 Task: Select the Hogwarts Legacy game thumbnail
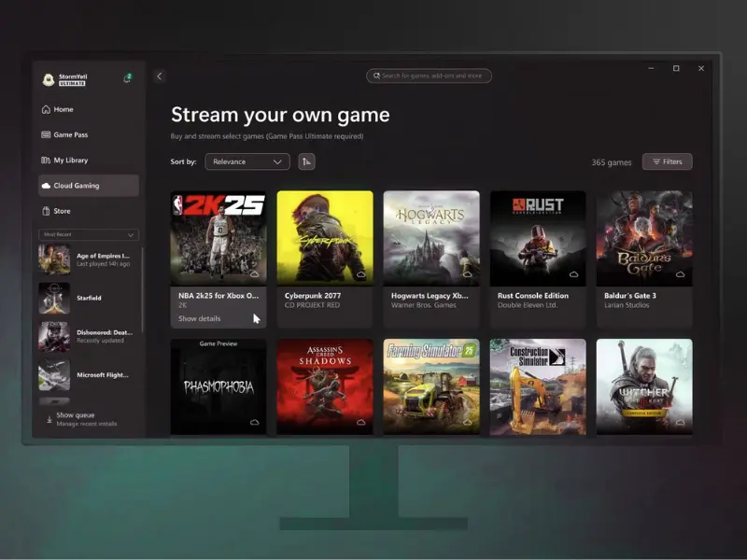[x=431, y=237]
